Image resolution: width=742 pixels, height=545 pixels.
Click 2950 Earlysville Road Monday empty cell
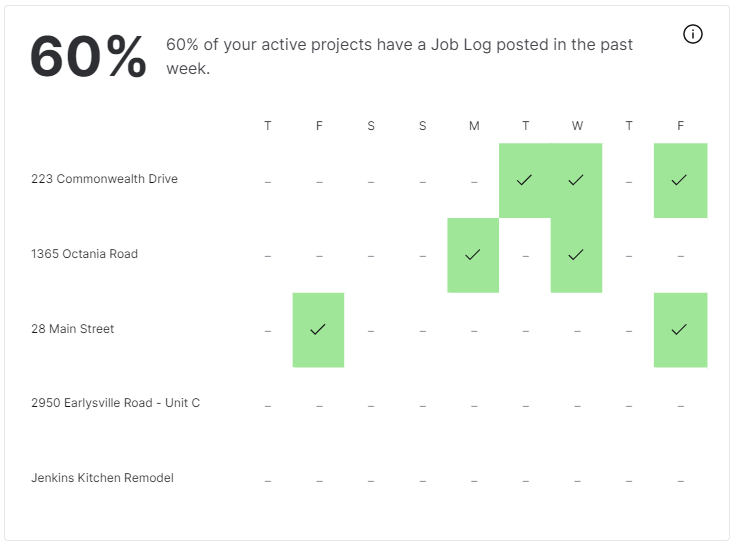click(474, 406)
